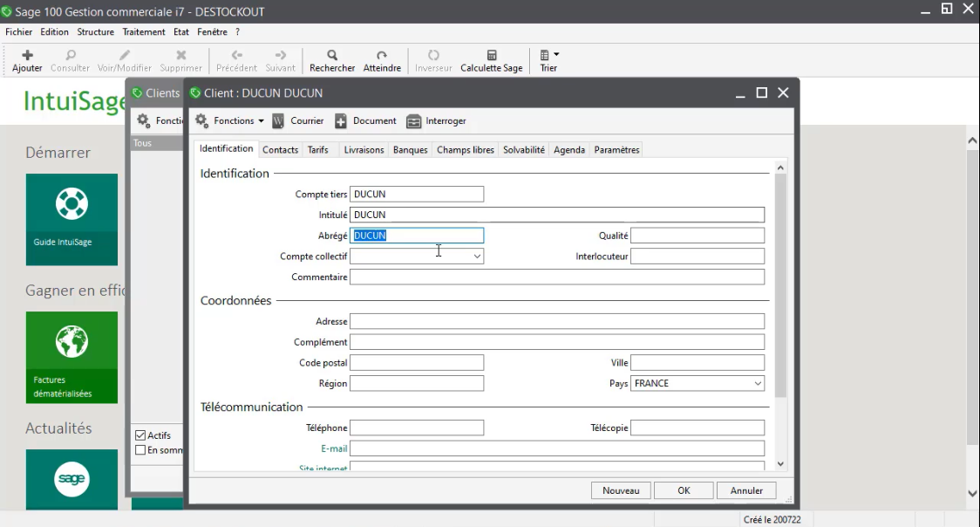Open the Interroger tool

(x=413, y=121)
